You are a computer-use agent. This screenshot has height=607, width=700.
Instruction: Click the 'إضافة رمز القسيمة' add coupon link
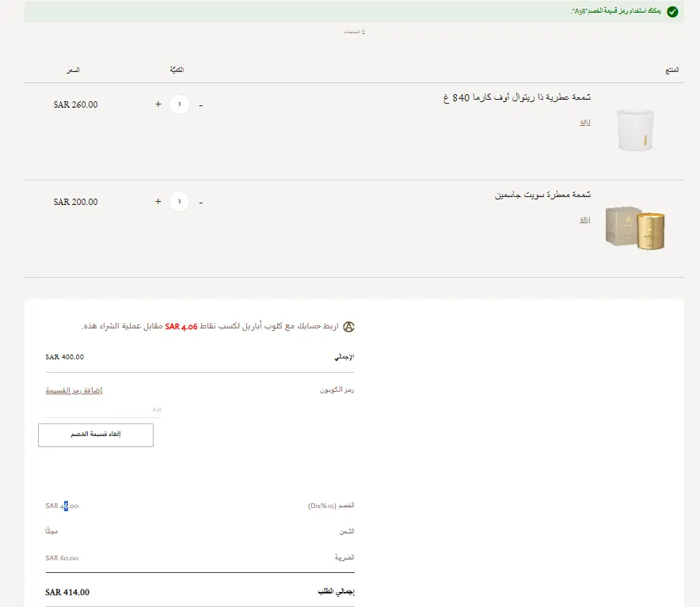74,390
